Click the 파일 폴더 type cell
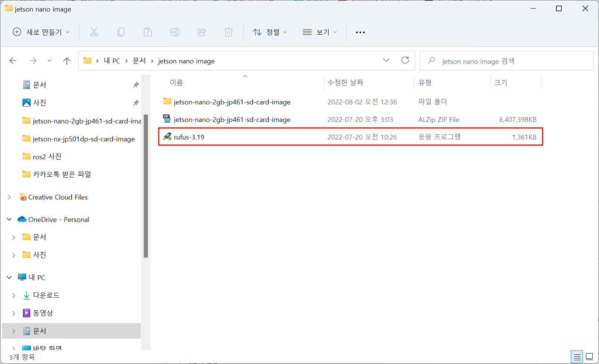This screenshot has width=599, height=364. click(432, 101)
